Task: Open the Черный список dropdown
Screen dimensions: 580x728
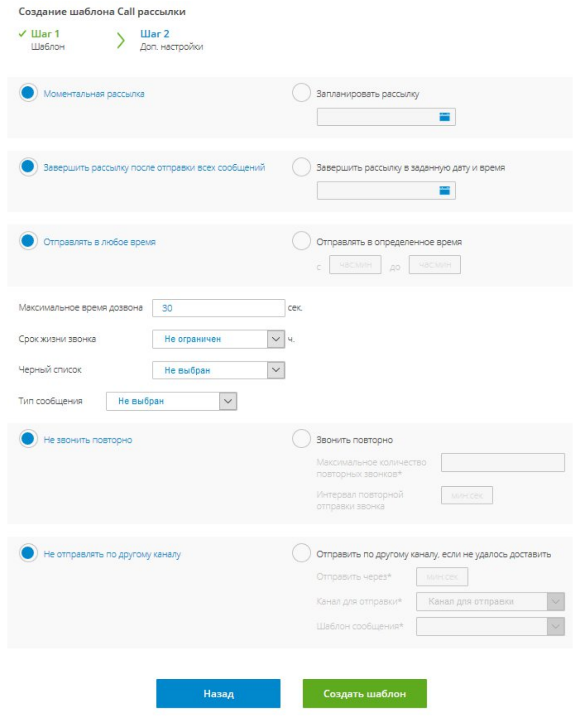Action: 276,370
